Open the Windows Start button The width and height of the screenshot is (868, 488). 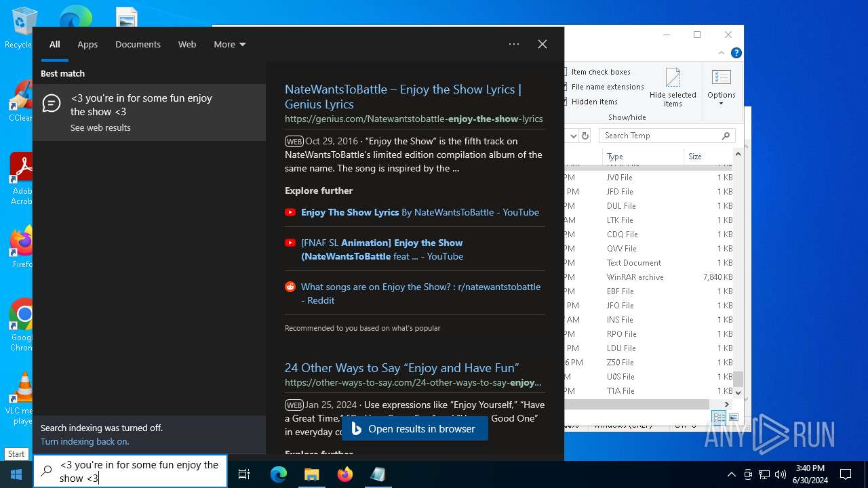pos(16,474)
